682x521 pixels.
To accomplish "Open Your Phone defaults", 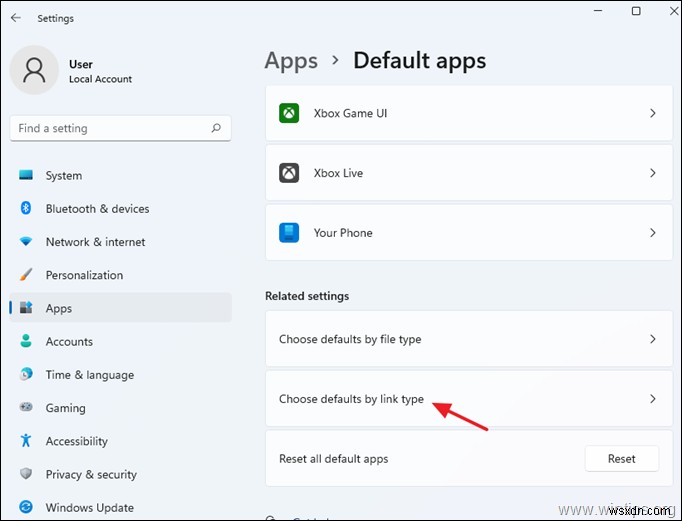I will (x=469, y=233).
